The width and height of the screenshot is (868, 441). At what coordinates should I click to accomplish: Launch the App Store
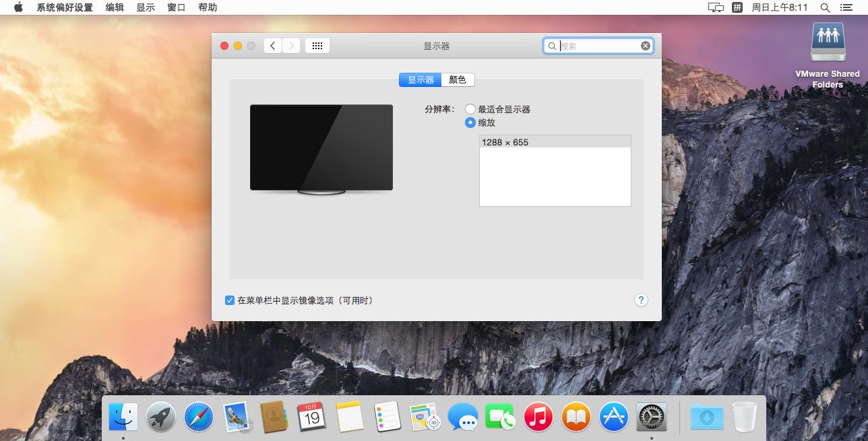pos(613,417)
